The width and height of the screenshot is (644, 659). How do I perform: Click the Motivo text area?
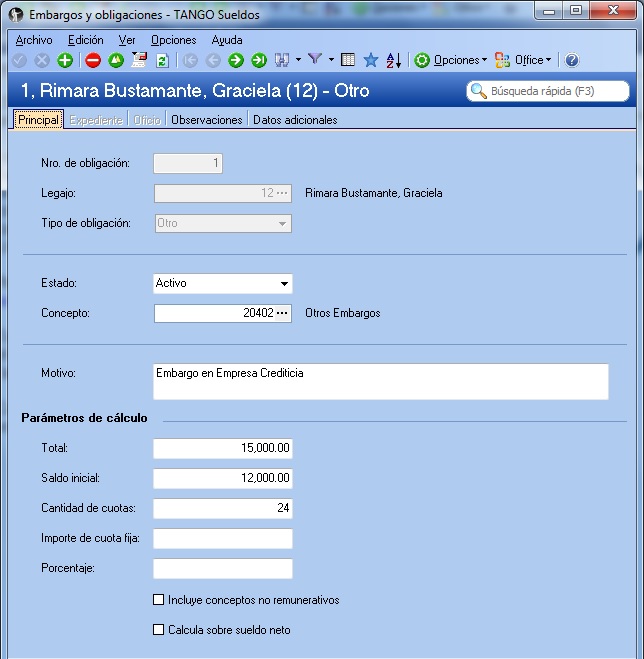click(381, 382)
